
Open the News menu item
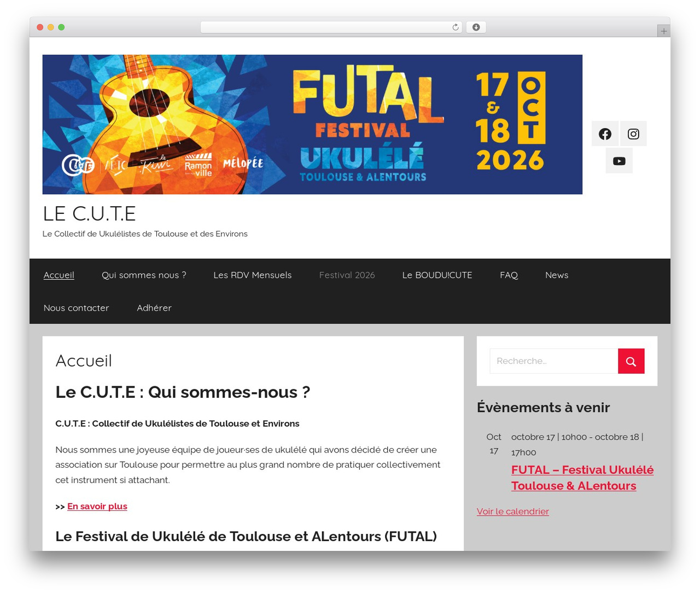coord(557,275)
